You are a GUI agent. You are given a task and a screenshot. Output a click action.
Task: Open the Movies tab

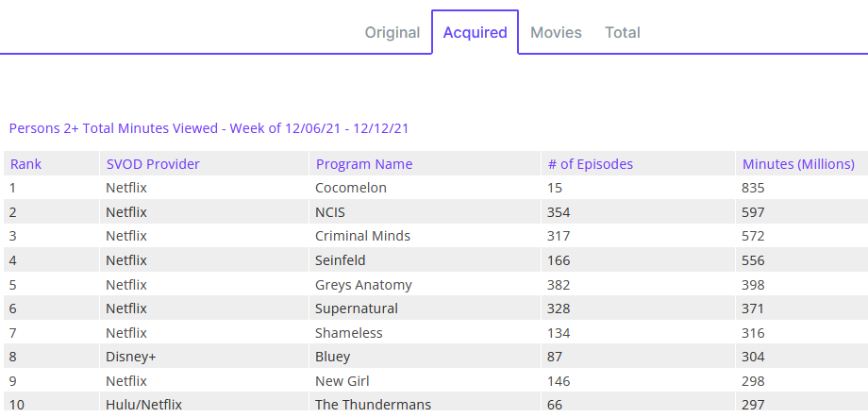tap(556, 32)
